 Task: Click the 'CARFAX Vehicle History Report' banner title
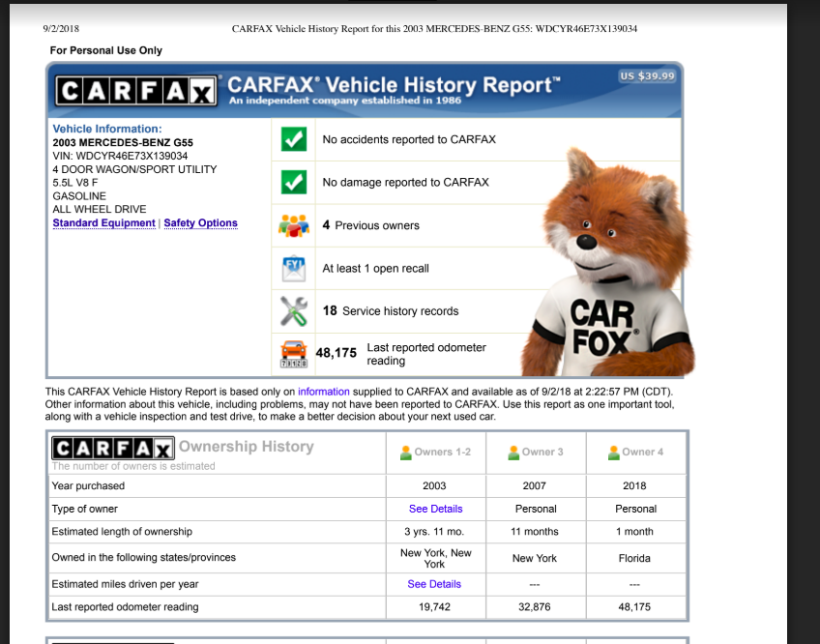pyautogui.click(x=394, y=85)
